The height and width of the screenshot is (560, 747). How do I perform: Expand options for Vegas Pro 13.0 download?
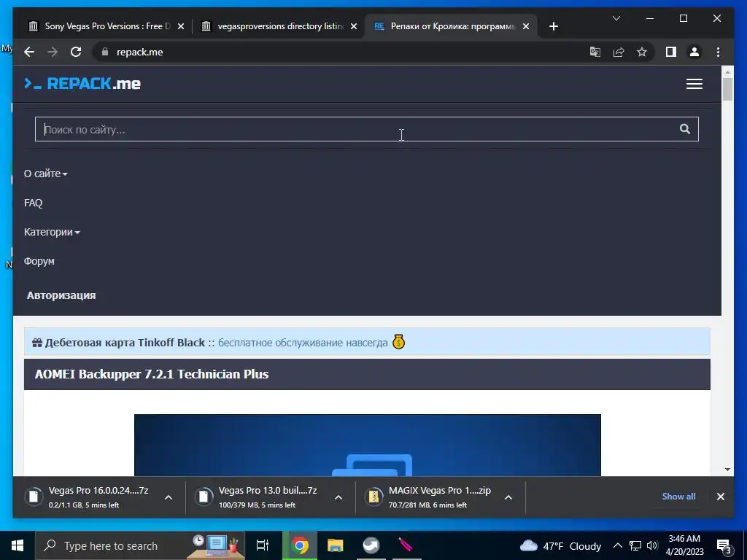(338, 497)
